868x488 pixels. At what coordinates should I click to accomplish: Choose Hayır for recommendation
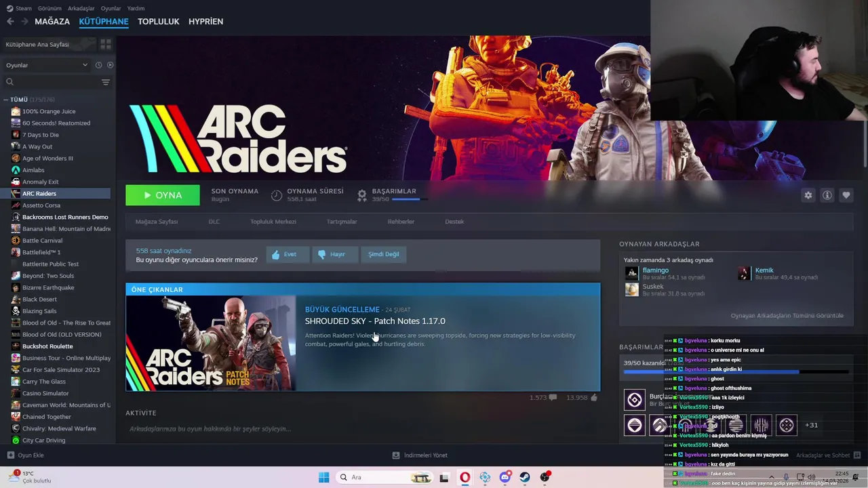335,254
